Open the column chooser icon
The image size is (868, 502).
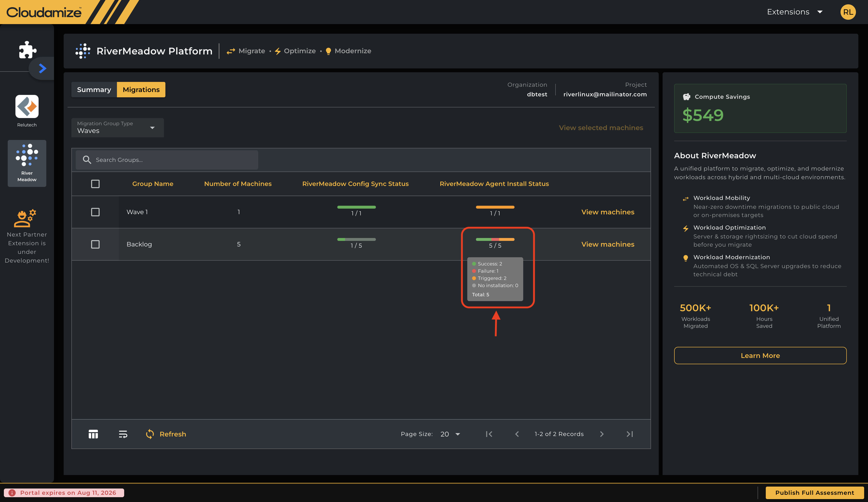[93, 434]
